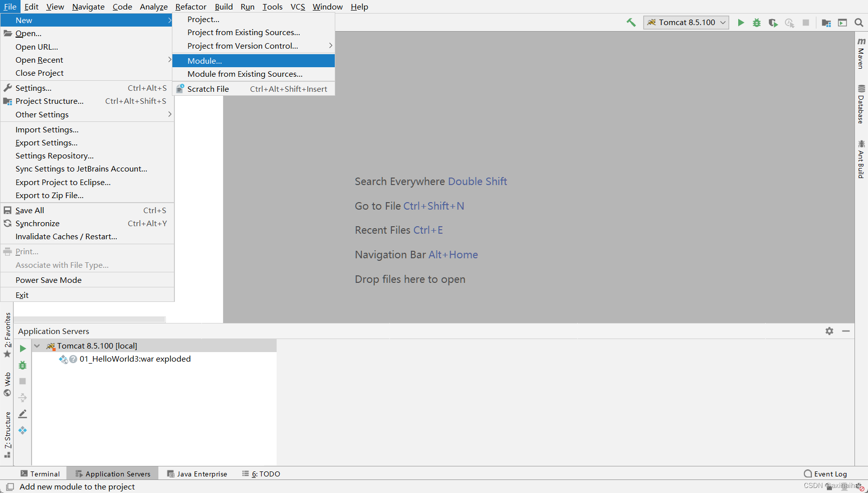Open the Maven tool window
Screen dimensions: 868x493
point(861,53)
